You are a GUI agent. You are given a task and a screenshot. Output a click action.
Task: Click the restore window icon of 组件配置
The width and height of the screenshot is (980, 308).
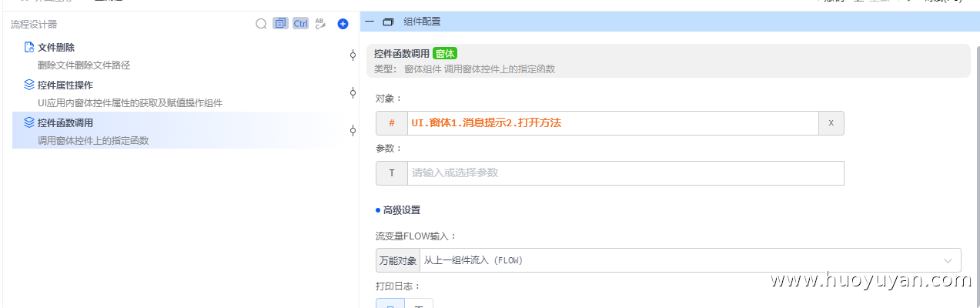click(x=388, y=22)
